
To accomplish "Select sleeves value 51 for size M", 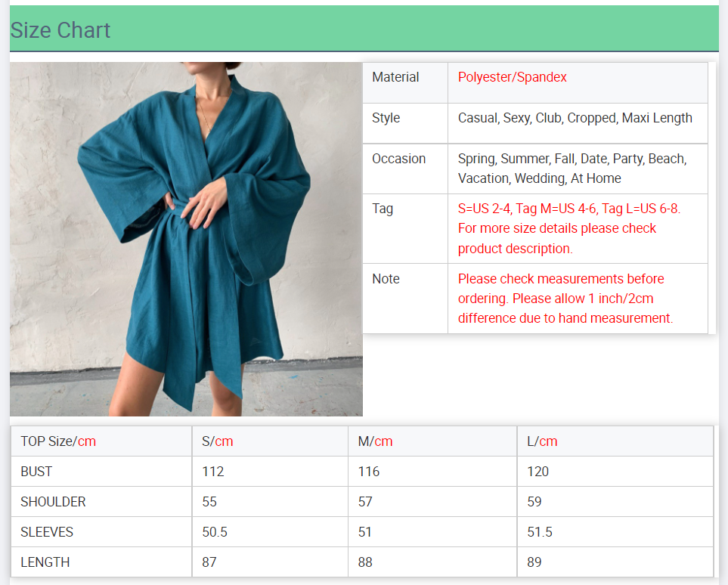I will point(364,531).
